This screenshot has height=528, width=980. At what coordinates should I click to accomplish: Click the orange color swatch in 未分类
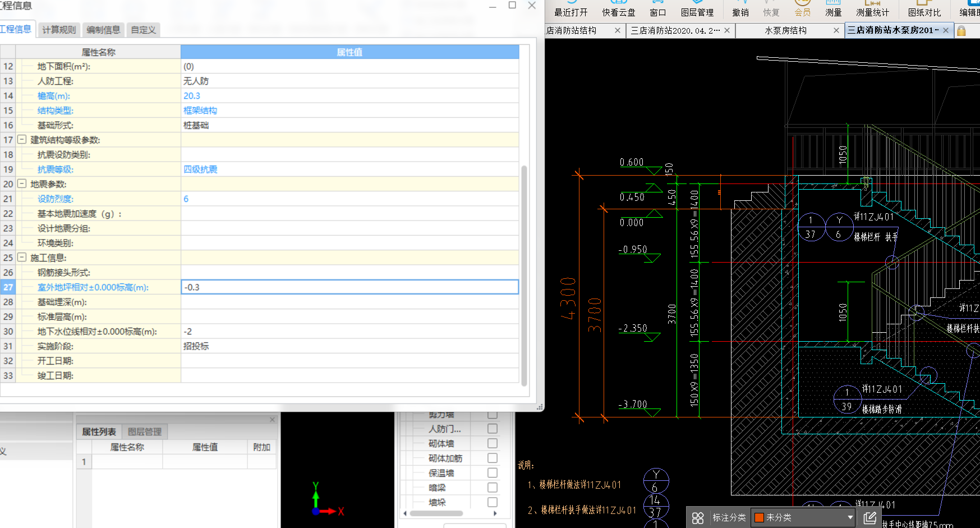click(x=760, y=517)
